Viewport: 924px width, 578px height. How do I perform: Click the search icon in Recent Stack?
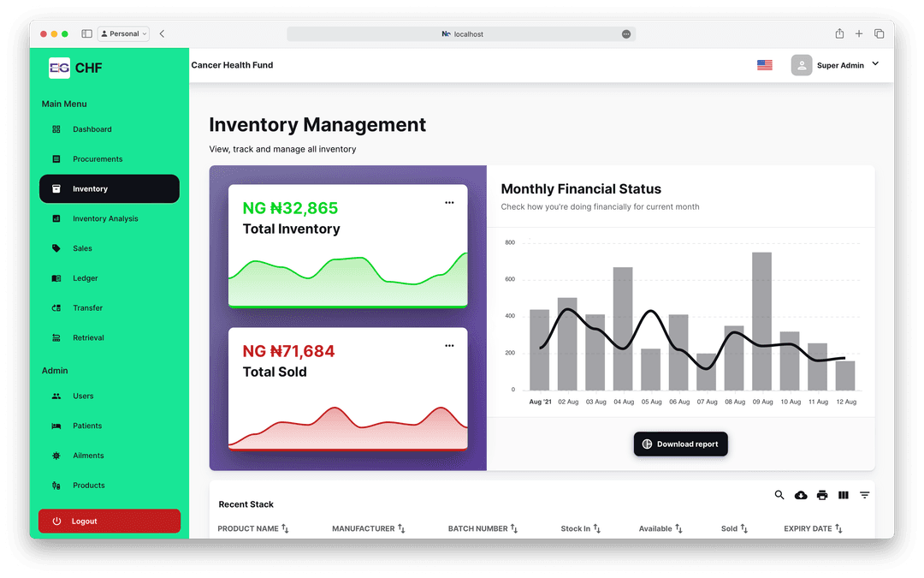coord(779,495)
